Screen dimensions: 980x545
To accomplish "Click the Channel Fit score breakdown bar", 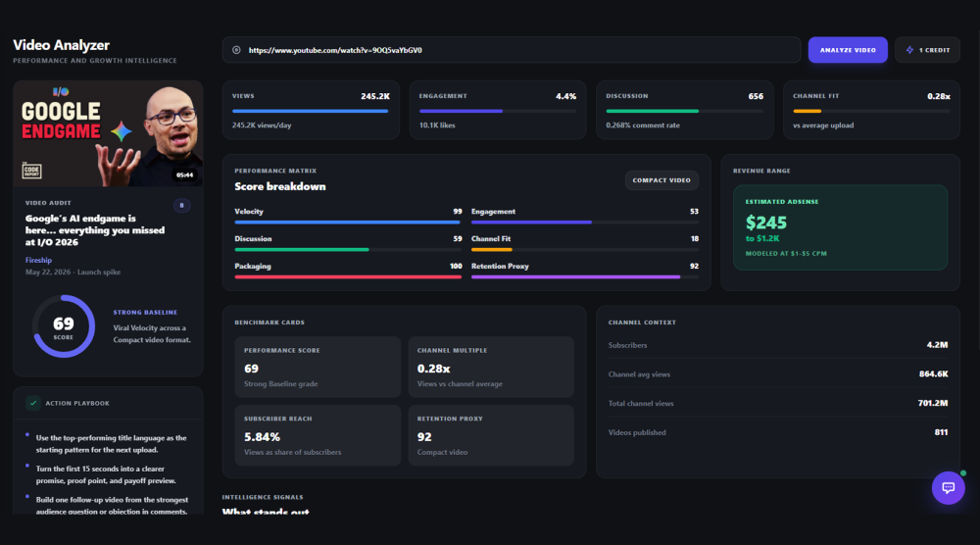I will (585, 249).
